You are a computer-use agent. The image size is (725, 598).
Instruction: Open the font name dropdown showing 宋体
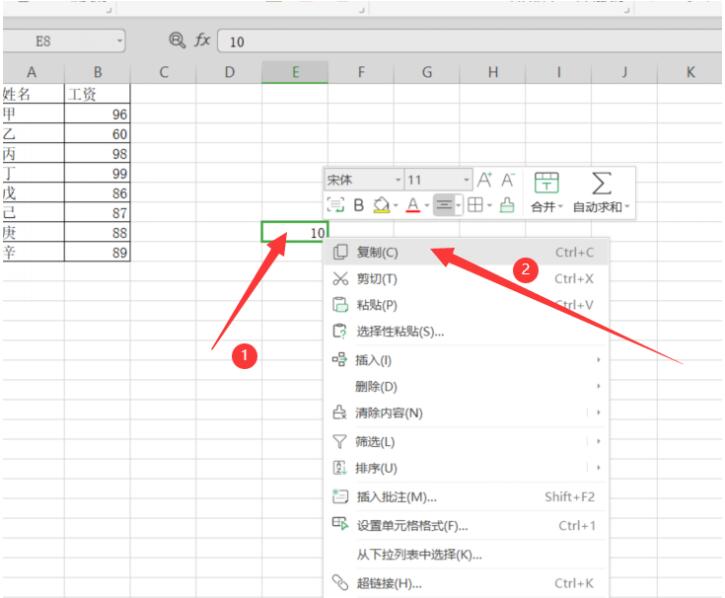(x=363, y=179)
